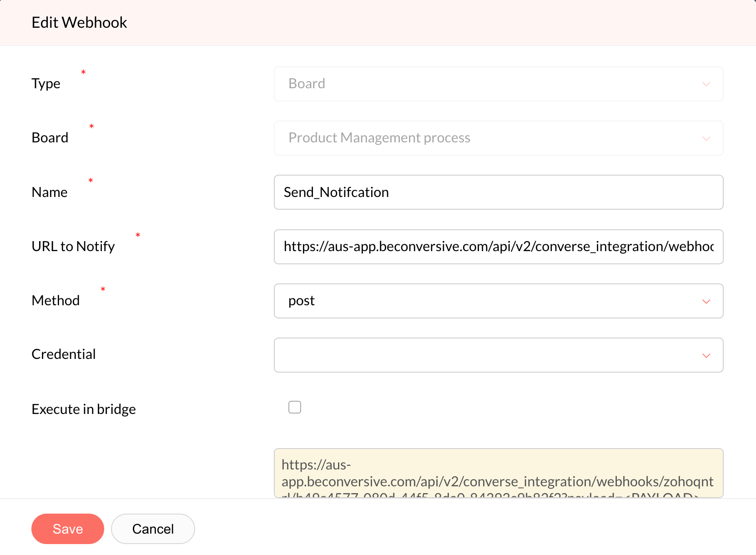Click the Credential label
756x555 pixels.
pyautogui.click(x=64, y=354)
